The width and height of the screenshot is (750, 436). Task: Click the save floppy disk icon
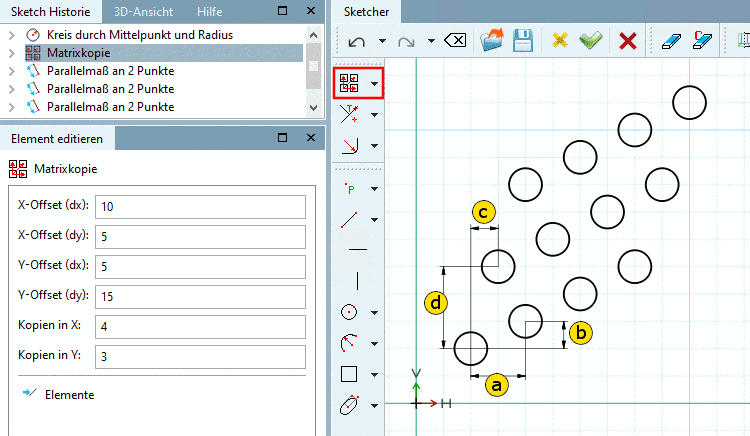(523, 41)
